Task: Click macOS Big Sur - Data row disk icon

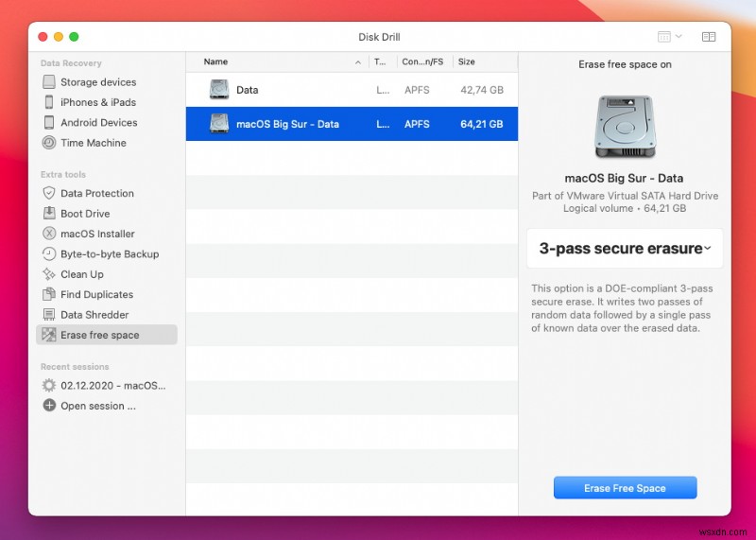Action: coord(219,124)
